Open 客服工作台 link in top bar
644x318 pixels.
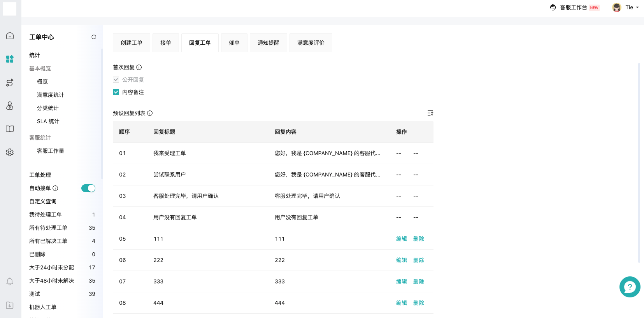pos(574,7)
